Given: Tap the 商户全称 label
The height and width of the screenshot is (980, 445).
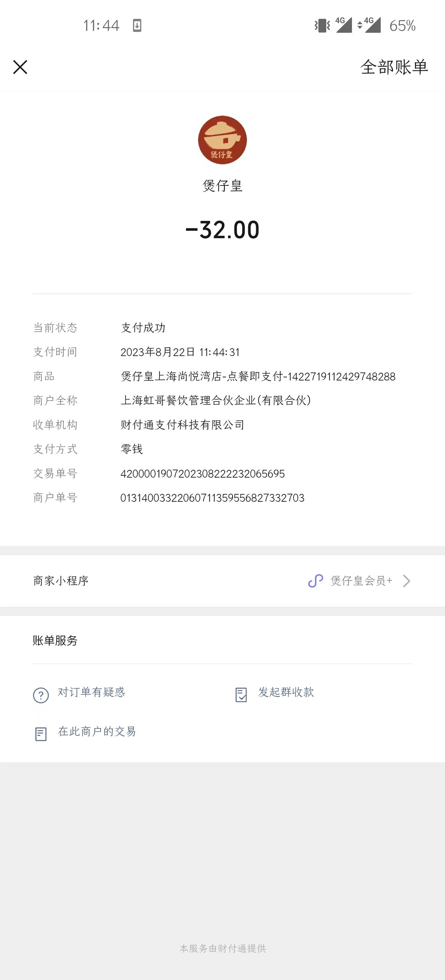Looking at the screenshot, I should pos(55,400).
